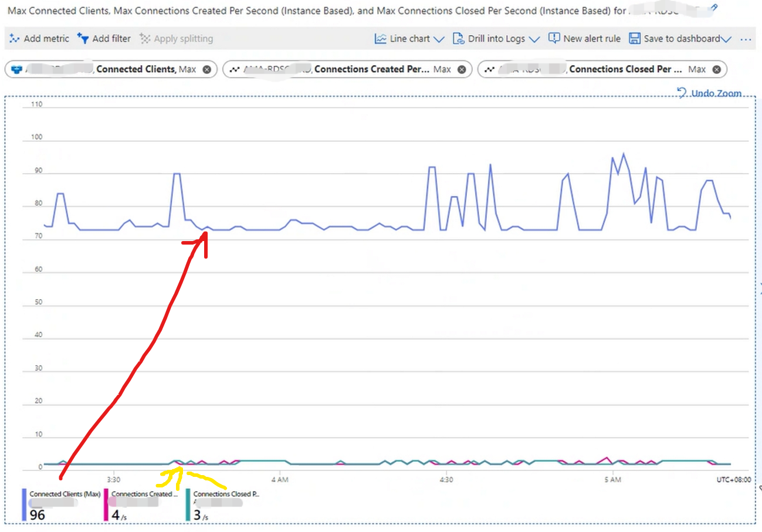Remove the Connections Closed Per Second metric

tap(716, 69)
